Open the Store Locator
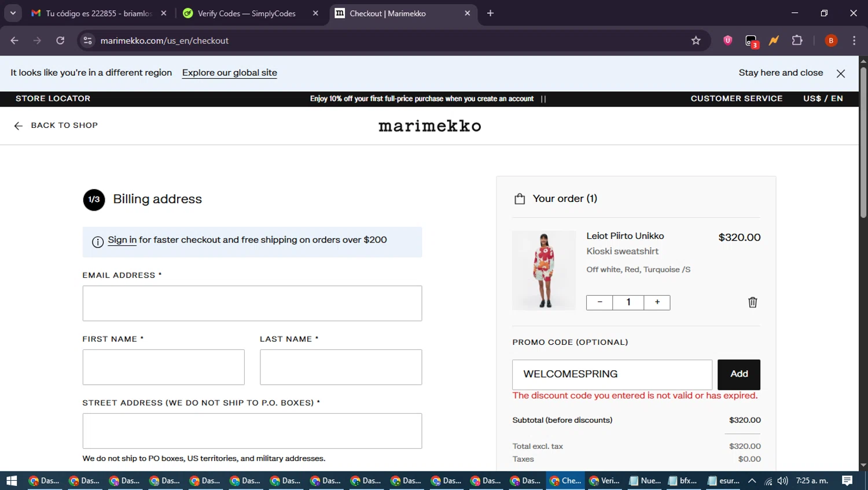The image size is (868, 490). (x=53, y=98)
